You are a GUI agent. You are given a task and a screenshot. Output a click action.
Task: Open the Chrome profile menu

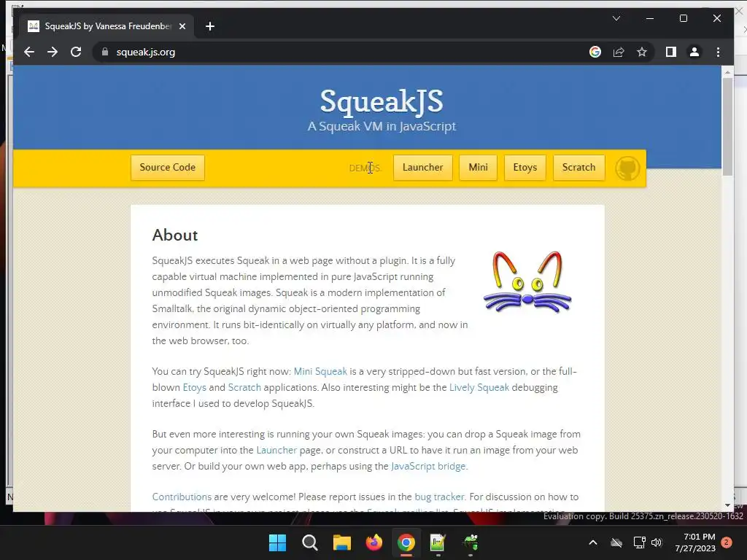pyautogui.click(x=694, y=52)
